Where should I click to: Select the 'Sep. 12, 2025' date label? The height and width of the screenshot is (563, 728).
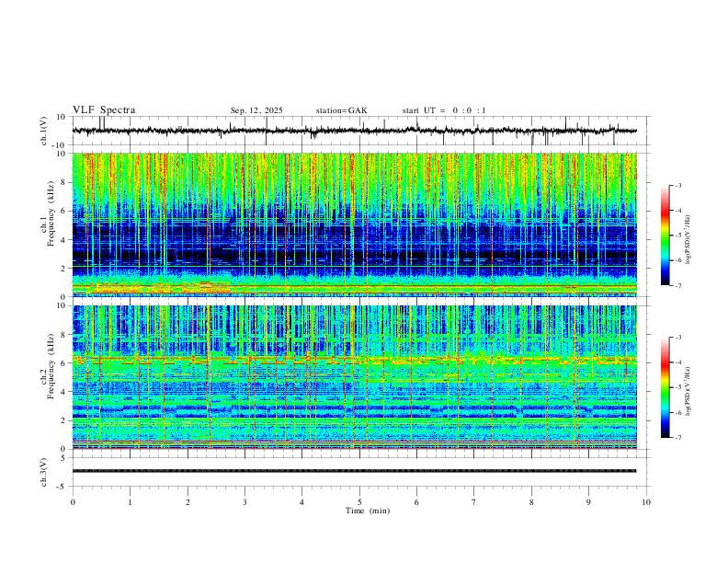256,110
